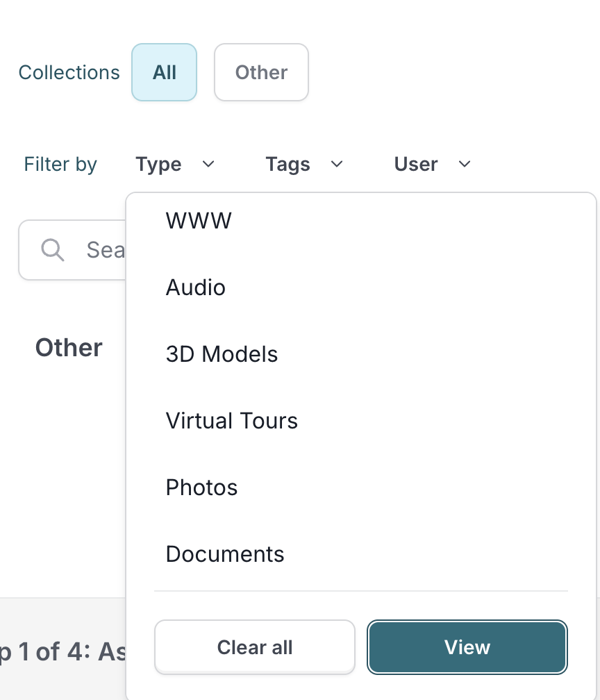Click the search magnifier icon
Viewport: 600px width, 700px height.
[53, 249]
